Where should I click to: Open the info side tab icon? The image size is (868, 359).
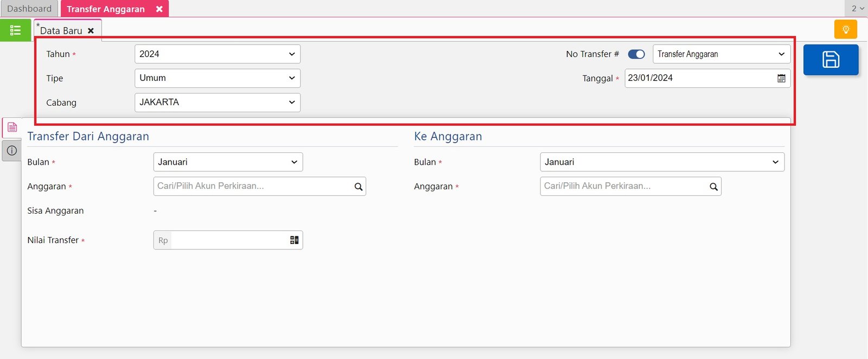pyautogui.click(x=12, y=151)
